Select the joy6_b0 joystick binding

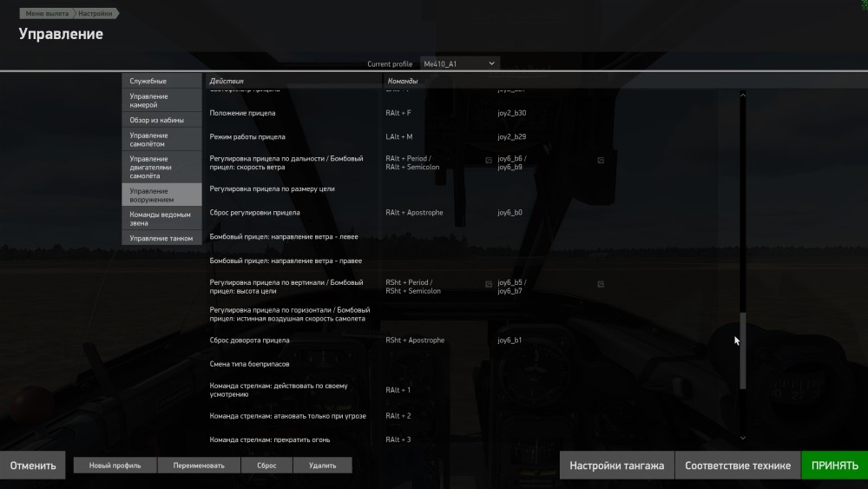510,213
